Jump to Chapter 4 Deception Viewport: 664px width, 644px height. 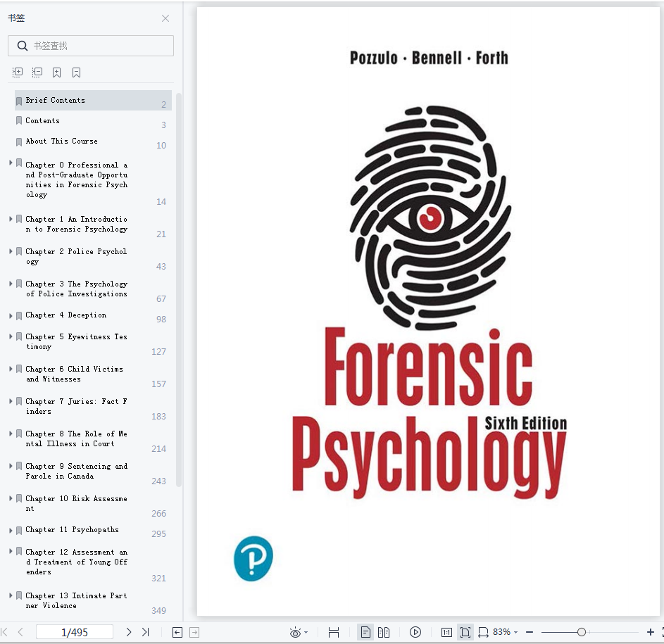(x=65, y=315)
